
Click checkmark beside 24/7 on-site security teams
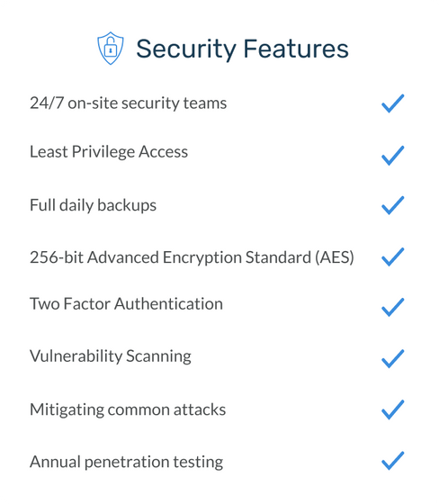(x=393, y=103)
